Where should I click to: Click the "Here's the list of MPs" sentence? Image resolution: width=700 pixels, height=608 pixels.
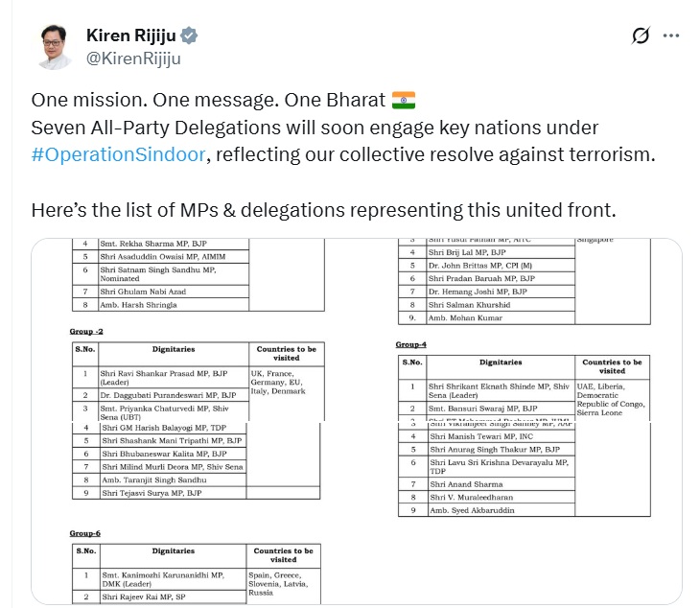point(324,210)
